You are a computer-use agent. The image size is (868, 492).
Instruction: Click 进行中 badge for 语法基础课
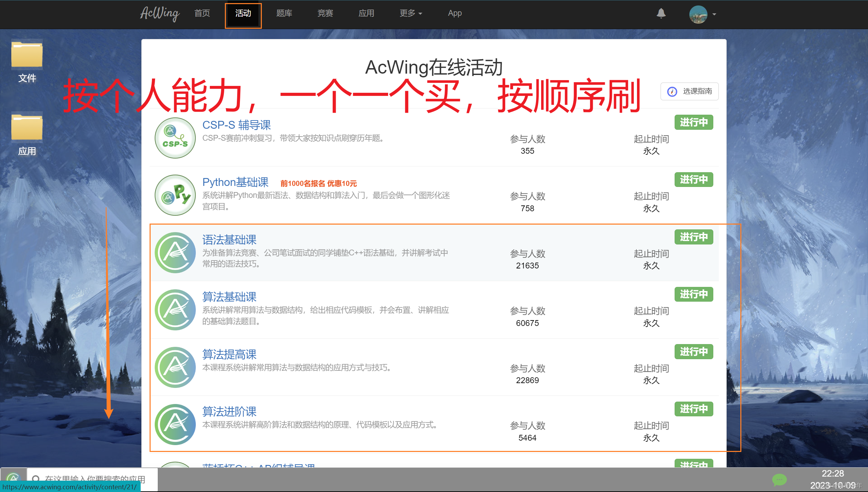[694, 237]
